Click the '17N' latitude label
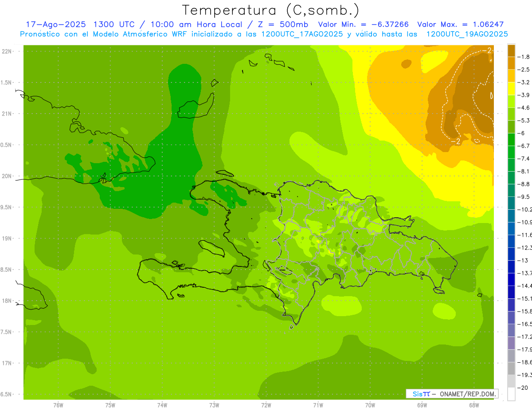Image resolution: width=532 pixels, height=411 pixels. tap(7, 363)
